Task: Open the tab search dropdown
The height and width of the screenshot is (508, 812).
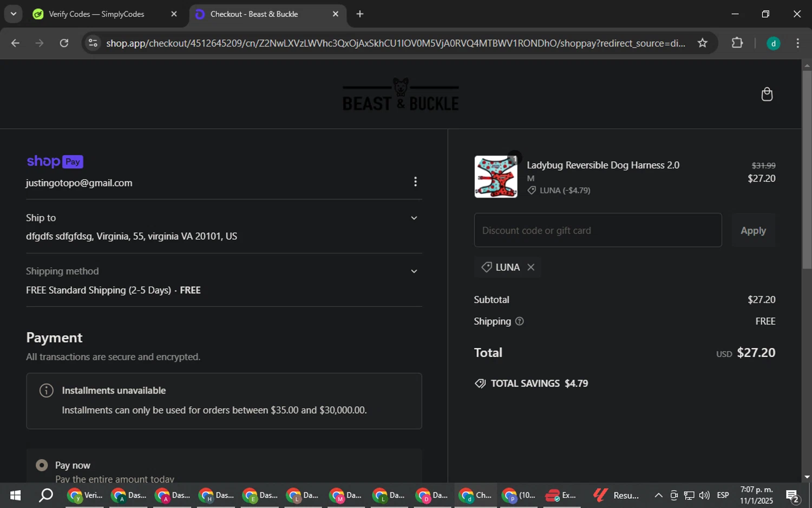Action: tap(14, 14)
